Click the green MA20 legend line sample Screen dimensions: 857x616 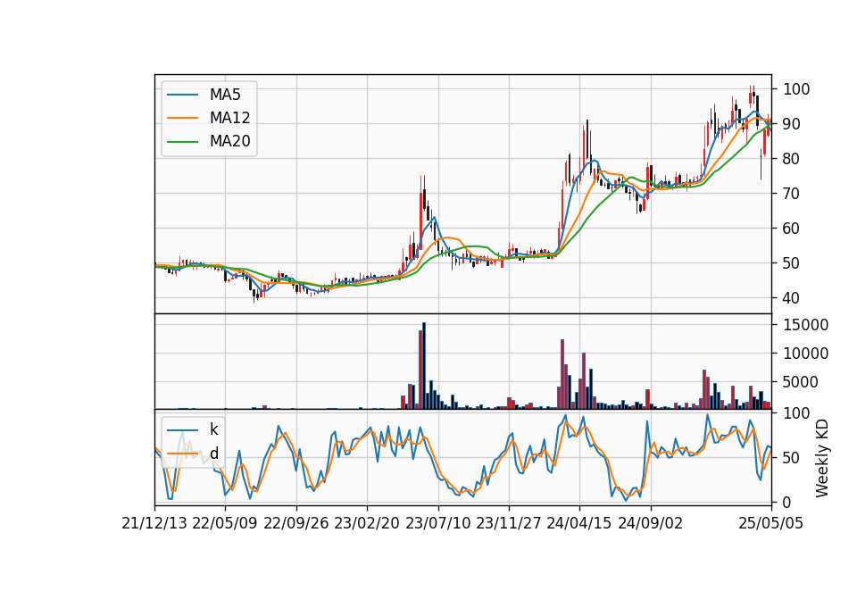point(182,141)
